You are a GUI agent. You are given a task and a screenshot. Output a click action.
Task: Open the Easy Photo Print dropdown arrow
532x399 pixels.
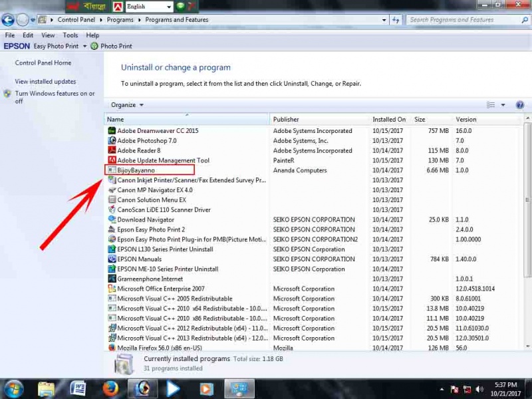[x=85, y=46]
